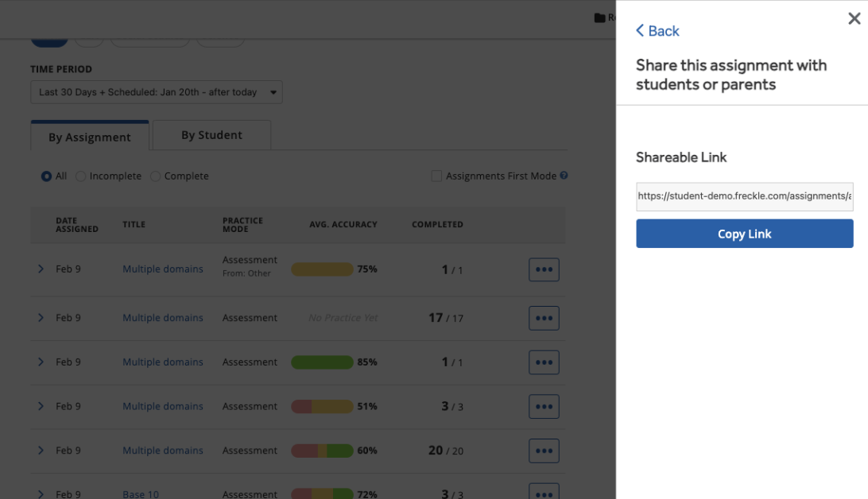Open more options for the 75% row
Screen dimensions: 868x499
[544, 269]
